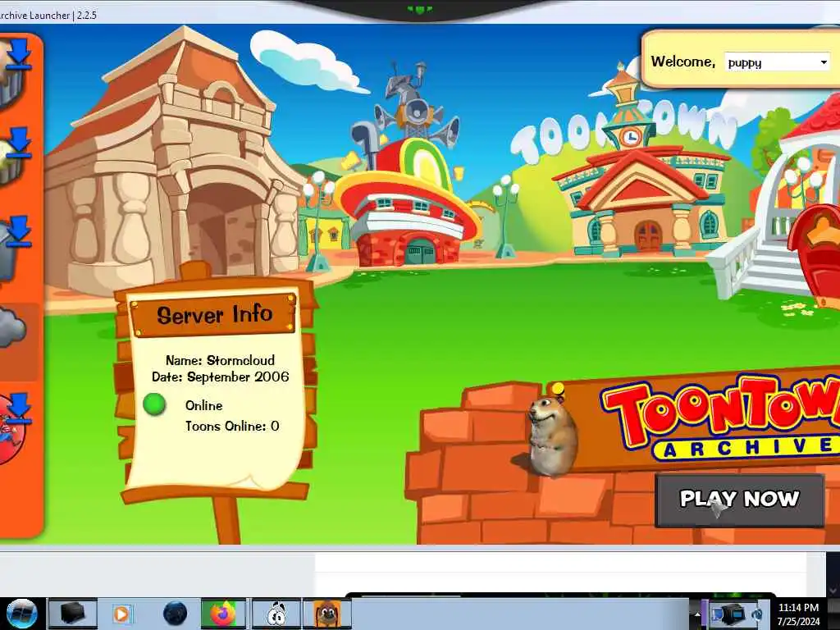840x630 pixels.
Task: Click the launcher window title text
Action: pos(48,15)
